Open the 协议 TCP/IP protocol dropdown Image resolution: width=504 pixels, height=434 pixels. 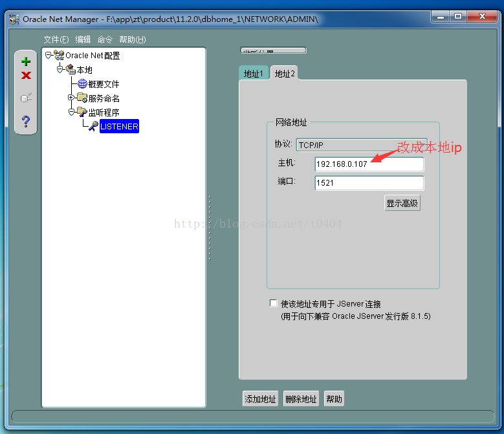(362, 145)
